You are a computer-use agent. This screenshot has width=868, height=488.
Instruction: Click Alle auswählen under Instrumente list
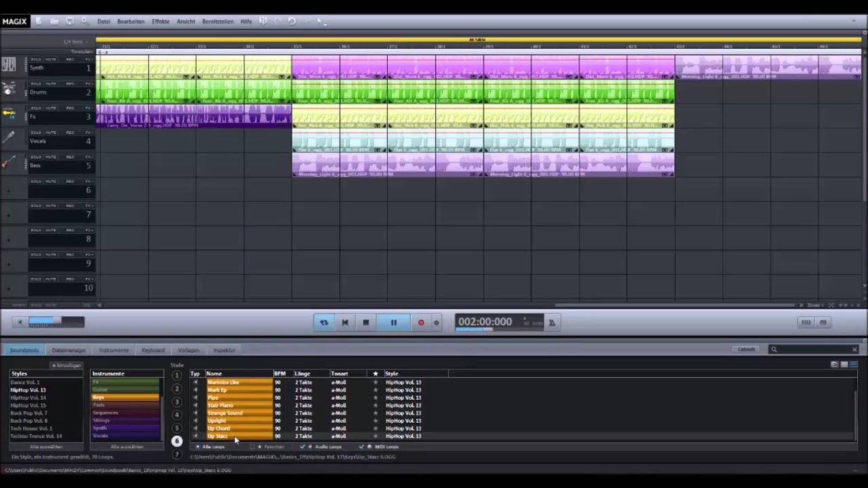127,447
